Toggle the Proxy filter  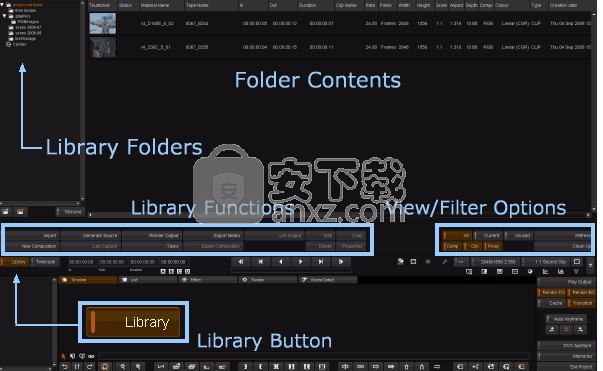point(493,246)
